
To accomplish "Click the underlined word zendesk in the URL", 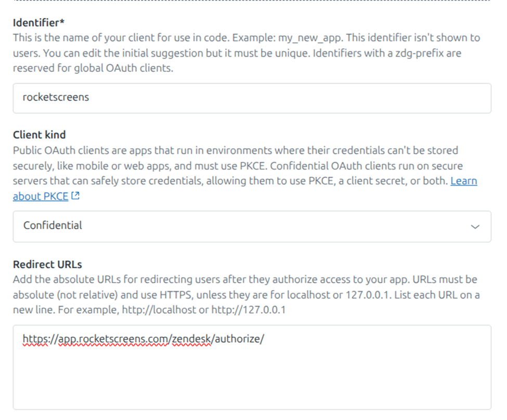I will click(x=191, y=339).
